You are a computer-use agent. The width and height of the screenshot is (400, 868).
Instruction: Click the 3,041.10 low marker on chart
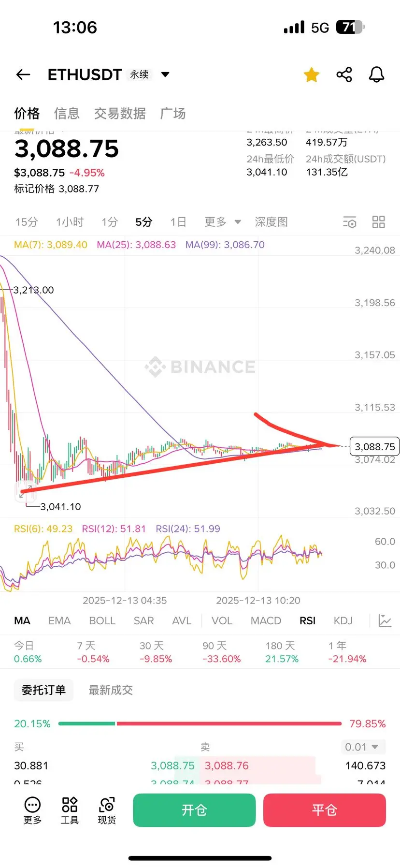point(60,507)
